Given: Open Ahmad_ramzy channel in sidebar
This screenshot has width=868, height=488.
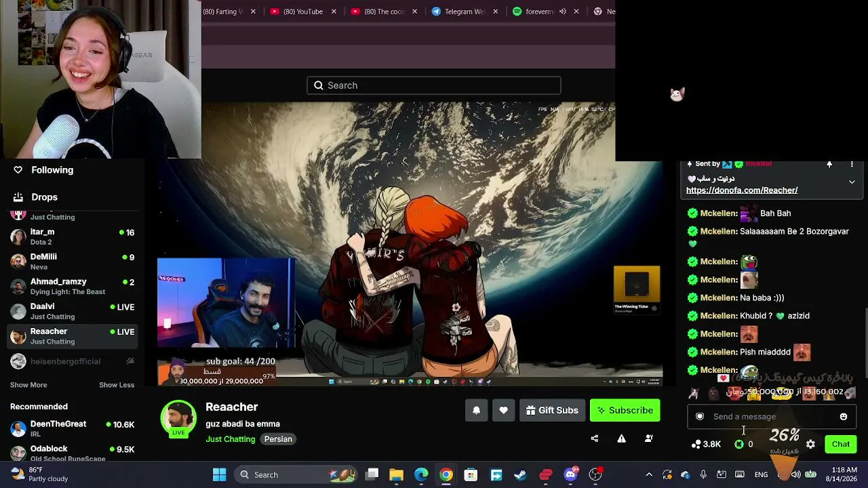Looking at the screenshot, I should coord(73,287).
